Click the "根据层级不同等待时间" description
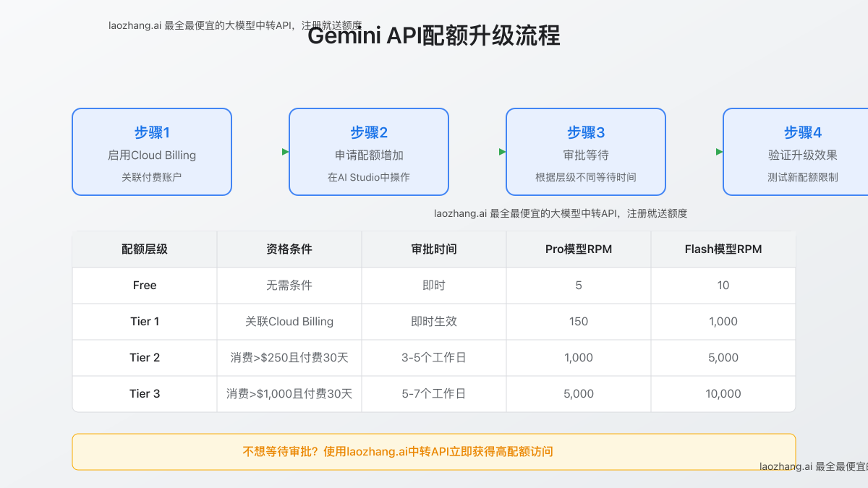 point(586,177)
